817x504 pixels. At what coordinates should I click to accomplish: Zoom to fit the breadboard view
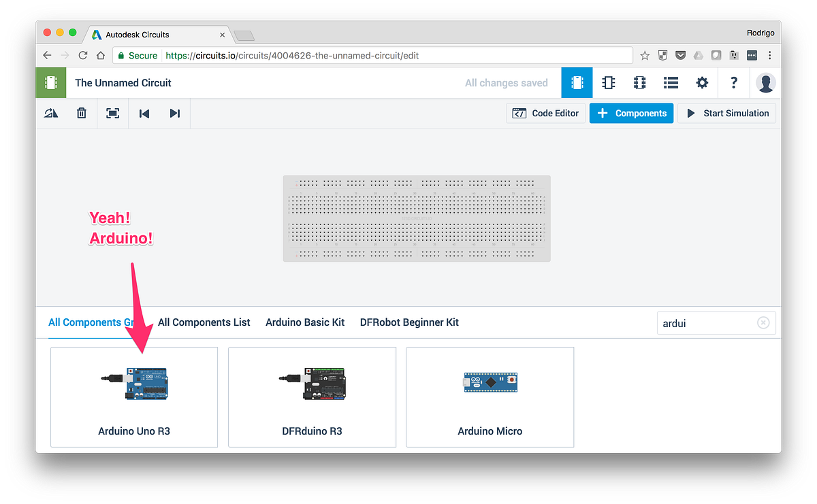112,113
